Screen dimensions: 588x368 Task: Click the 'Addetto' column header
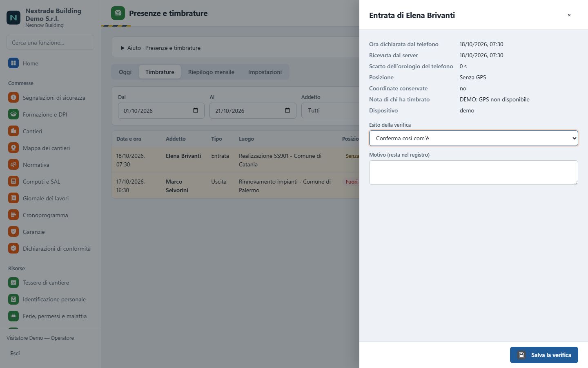click(x=176, y=139)
